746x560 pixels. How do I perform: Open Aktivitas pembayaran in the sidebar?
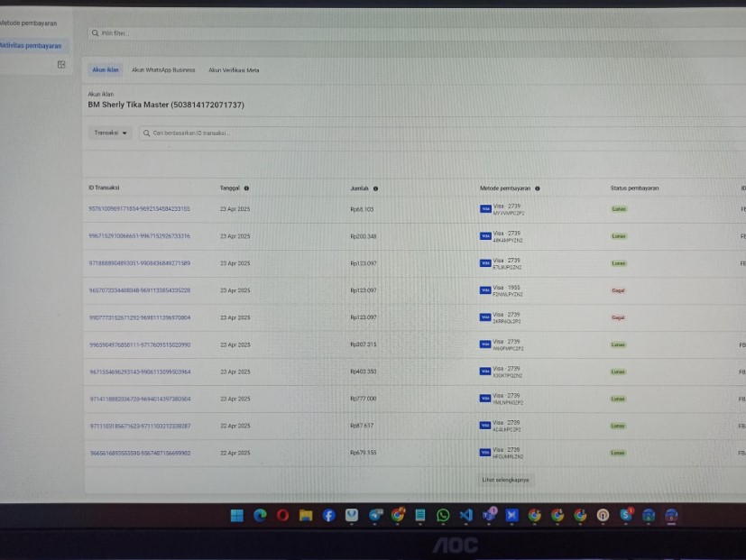coord(31,45)
